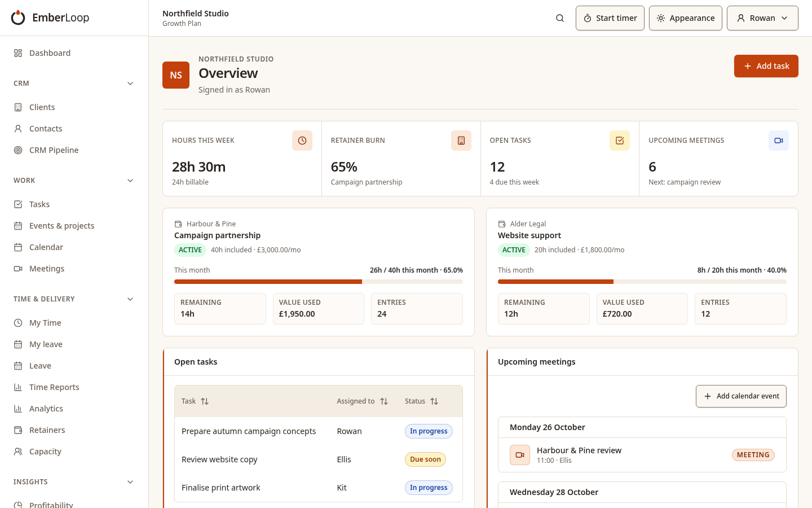This screenshot has width=812, height=508.
Task: Go to Events & projects
Action: 74,226
